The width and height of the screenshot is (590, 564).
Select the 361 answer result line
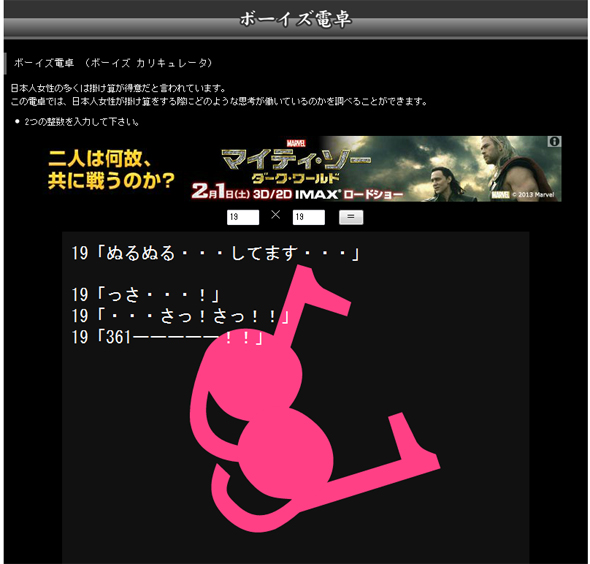point(167,337)
